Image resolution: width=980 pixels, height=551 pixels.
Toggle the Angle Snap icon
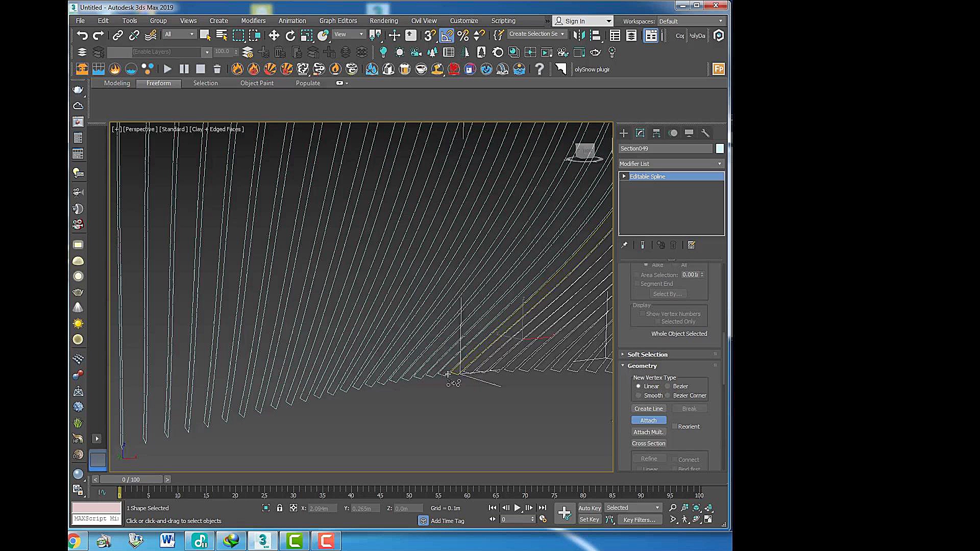(x=447, y=35)
